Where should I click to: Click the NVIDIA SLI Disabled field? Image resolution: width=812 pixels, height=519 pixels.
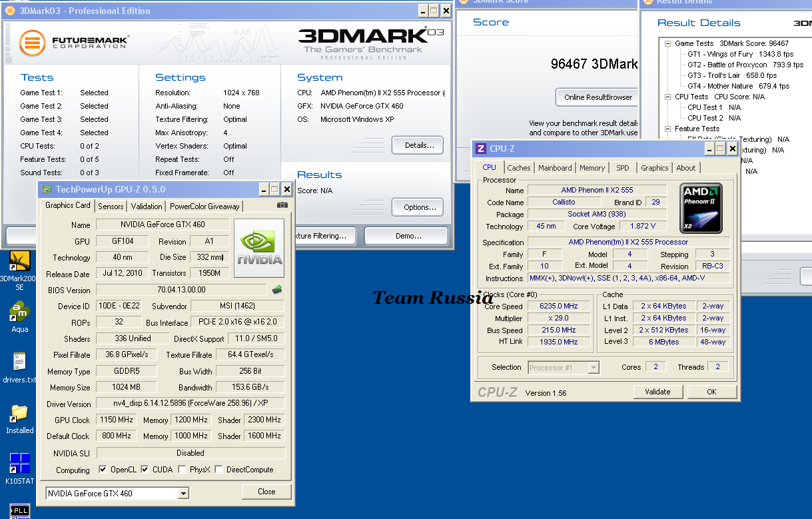tap(190, 453)
